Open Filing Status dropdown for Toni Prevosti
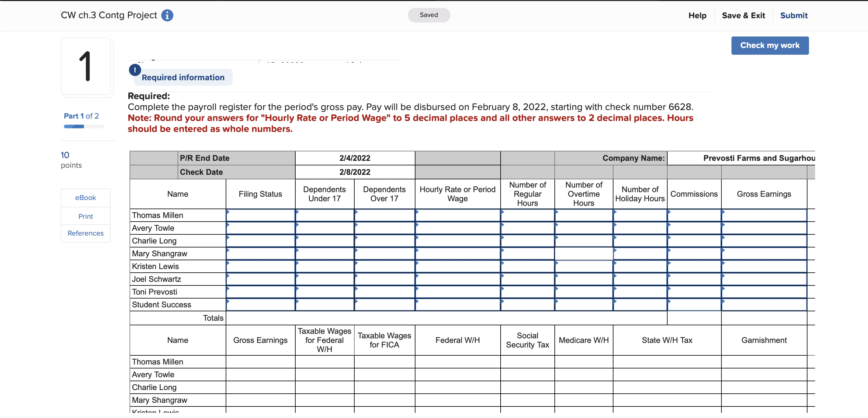 (x=260, y=292)
